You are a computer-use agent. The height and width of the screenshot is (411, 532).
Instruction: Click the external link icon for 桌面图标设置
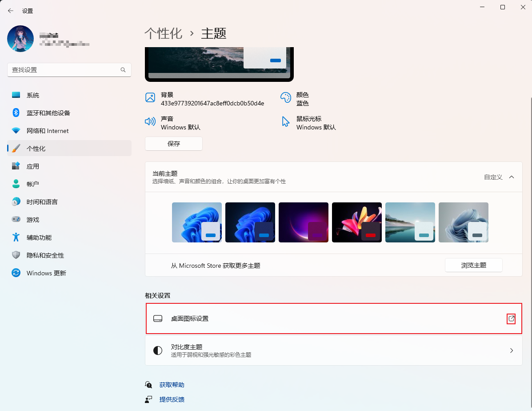coord(511,318)
